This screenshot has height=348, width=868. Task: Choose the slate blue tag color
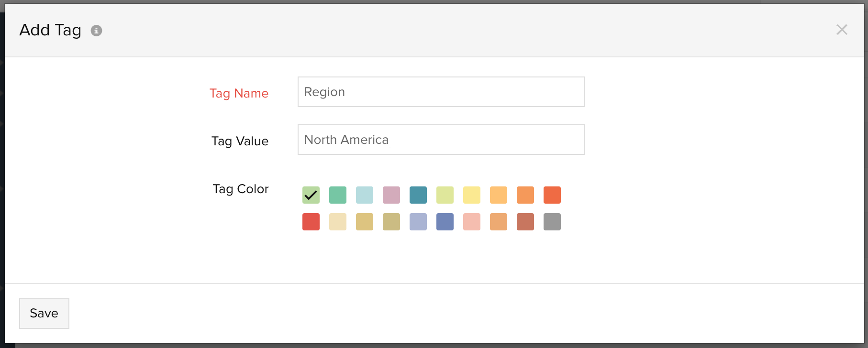[x=445, y=222]
